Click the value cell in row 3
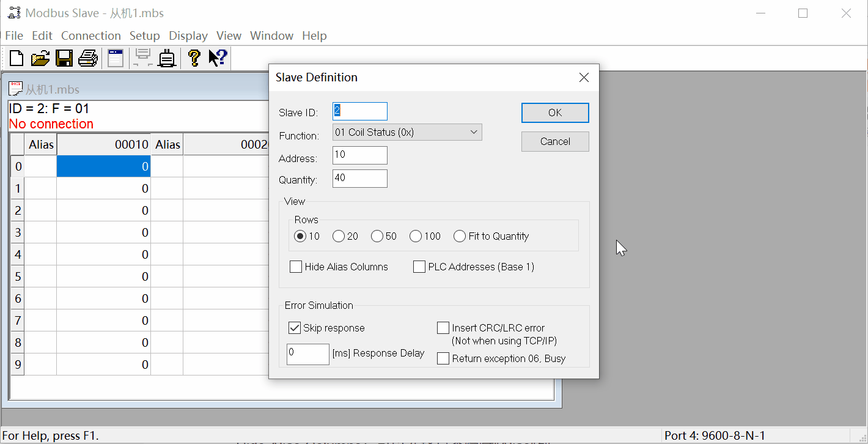 103,232
